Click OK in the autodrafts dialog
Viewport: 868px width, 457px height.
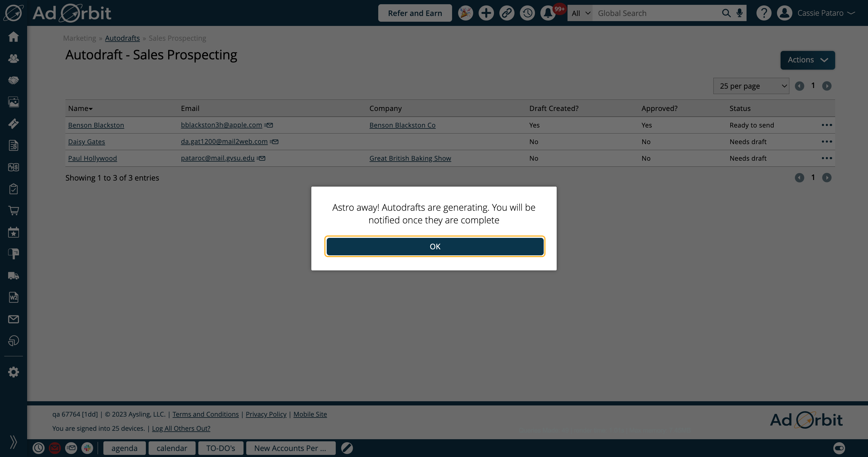(435, 246)
